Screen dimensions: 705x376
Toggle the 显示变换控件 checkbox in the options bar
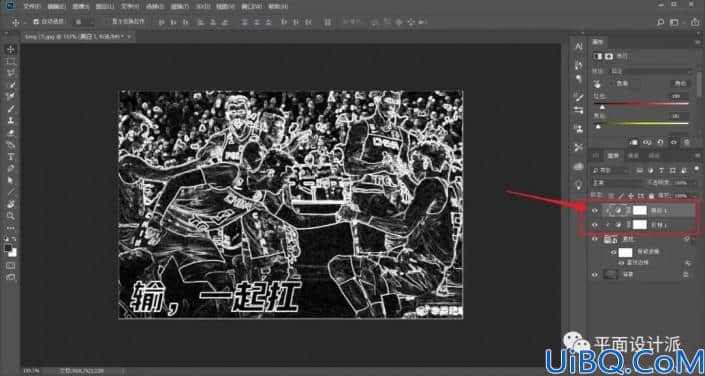(x=107, y=22)
